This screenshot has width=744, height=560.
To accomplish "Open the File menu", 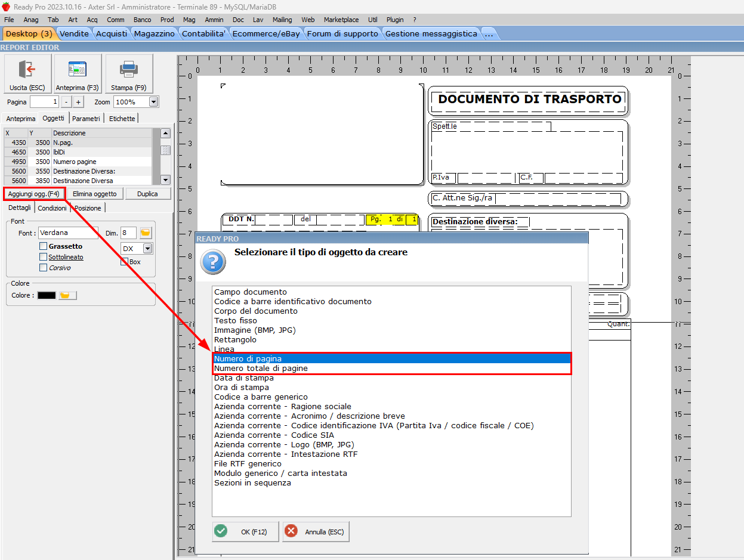I will pyautogui.click(x=9, y=20).
